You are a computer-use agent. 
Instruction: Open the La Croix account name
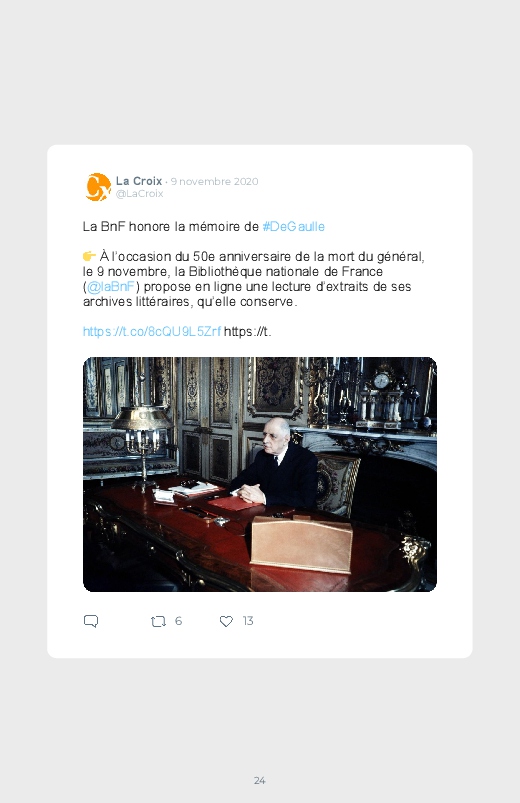139,181
